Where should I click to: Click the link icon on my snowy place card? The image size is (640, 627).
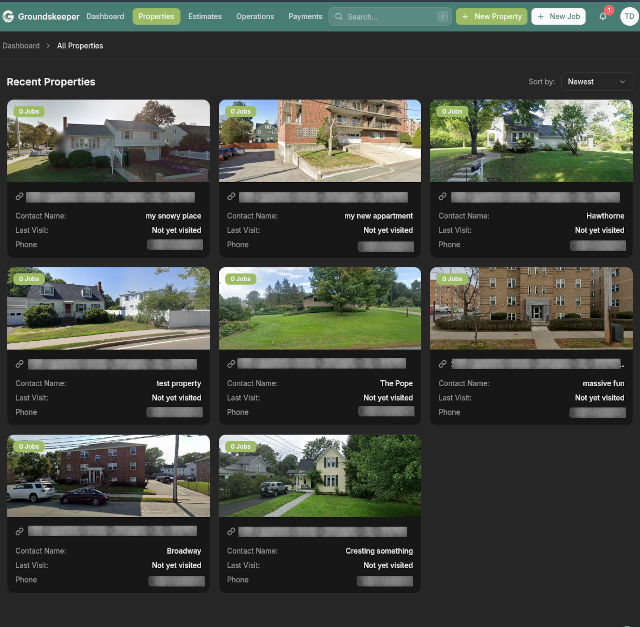coord(20,197)
